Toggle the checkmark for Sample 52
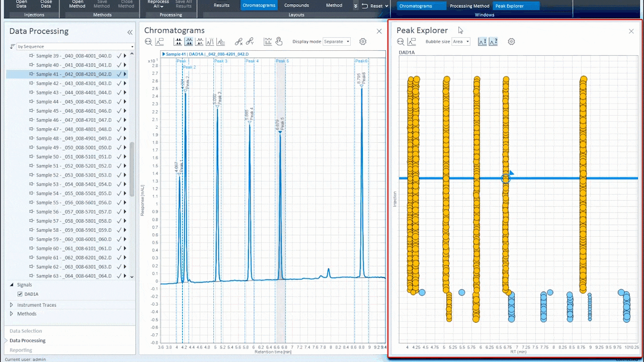 pos(119,175)
